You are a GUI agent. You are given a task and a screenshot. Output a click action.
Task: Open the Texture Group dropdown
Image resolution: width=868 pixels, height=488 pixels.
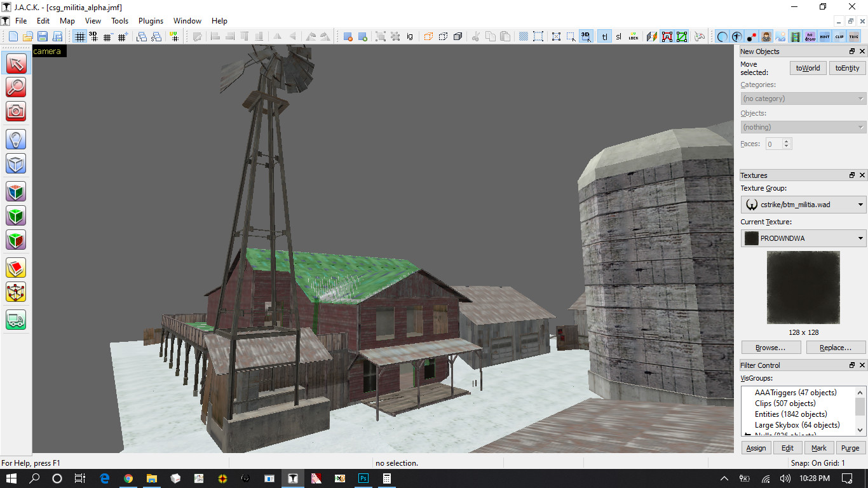click(x=803, y=205)
